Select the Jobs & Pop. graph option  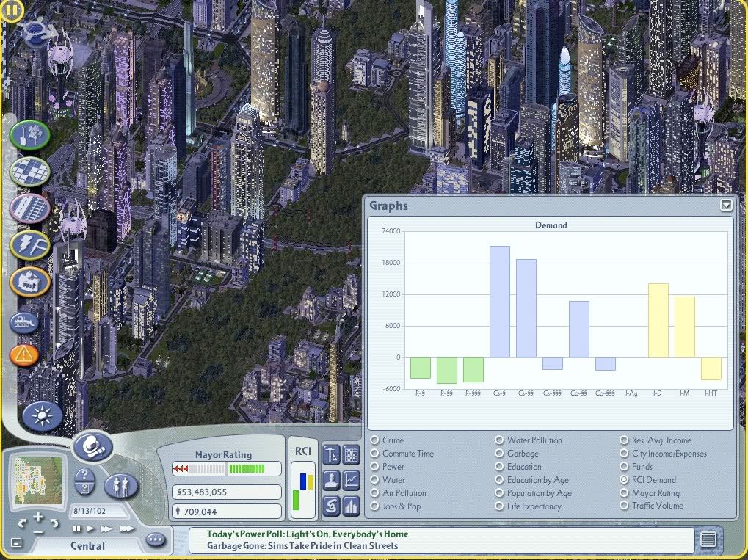(375, 506)
